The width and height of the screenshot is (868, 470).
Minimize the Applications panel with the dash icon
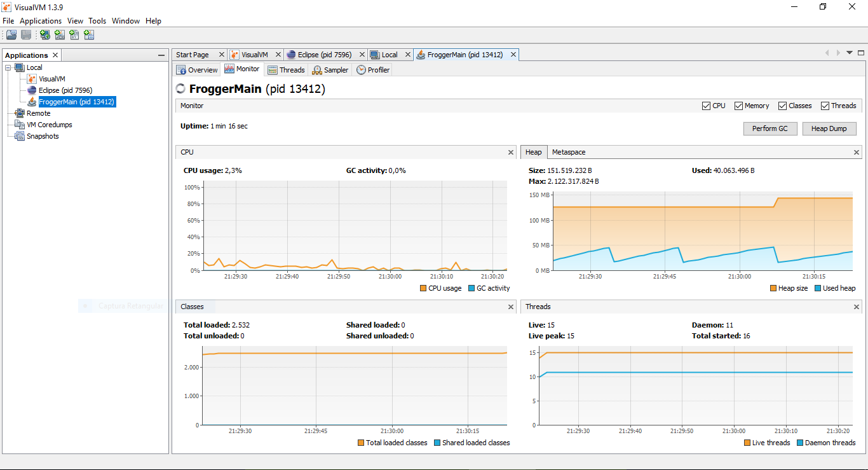(161, 55)
